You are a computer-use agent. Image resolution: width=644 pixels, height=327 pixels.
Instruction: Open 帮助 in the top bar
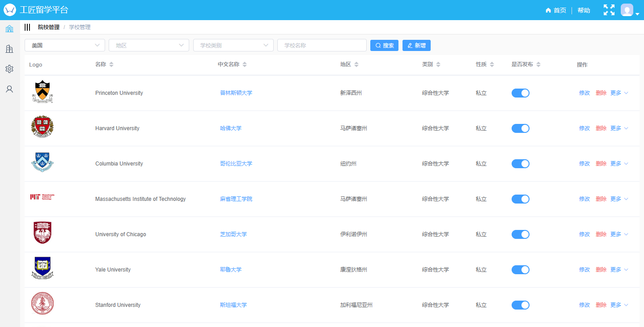pos(584,10)
